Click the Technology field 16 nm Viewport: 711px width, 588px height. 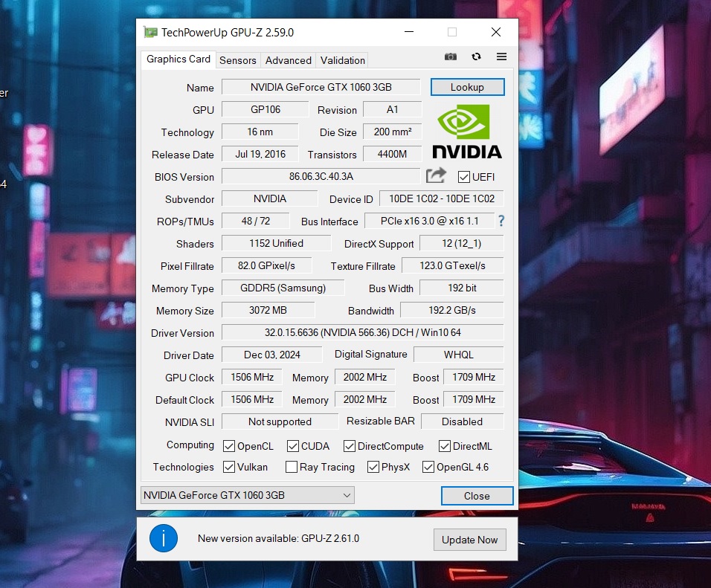coord(260,132)
